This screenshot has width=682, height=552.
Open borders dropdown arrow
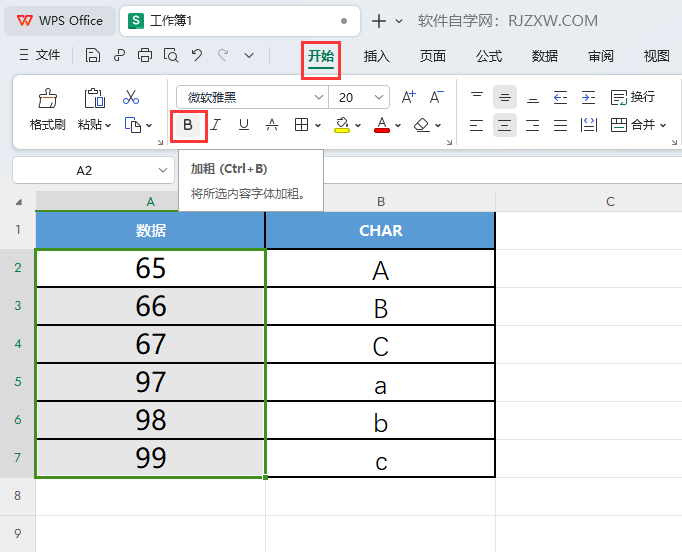click(318, 126)
